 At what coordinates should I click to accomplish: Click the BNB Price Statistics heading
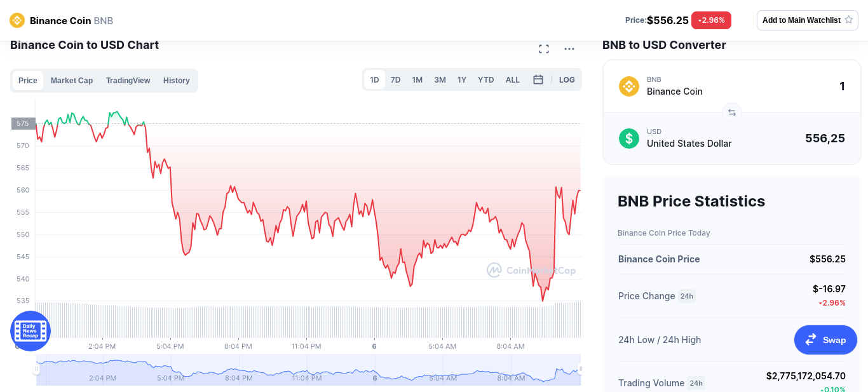(691, 201)
